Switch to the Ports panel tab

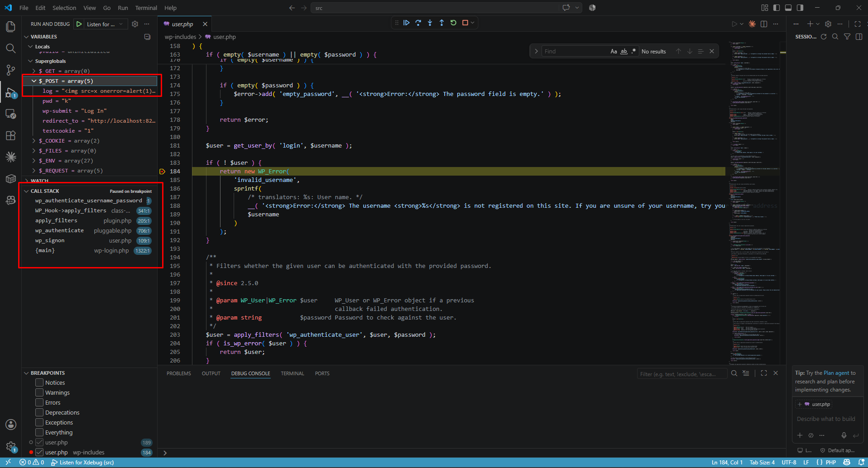322,373
